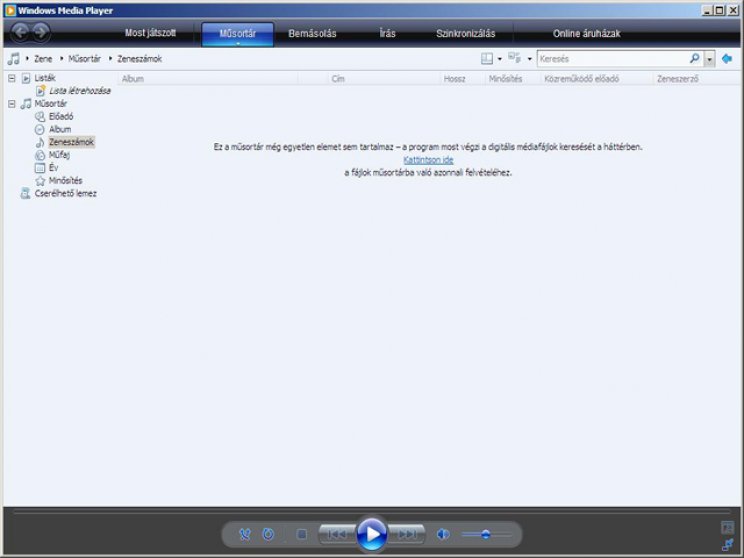Select Minősítés in the library tree

click(65, 181)
